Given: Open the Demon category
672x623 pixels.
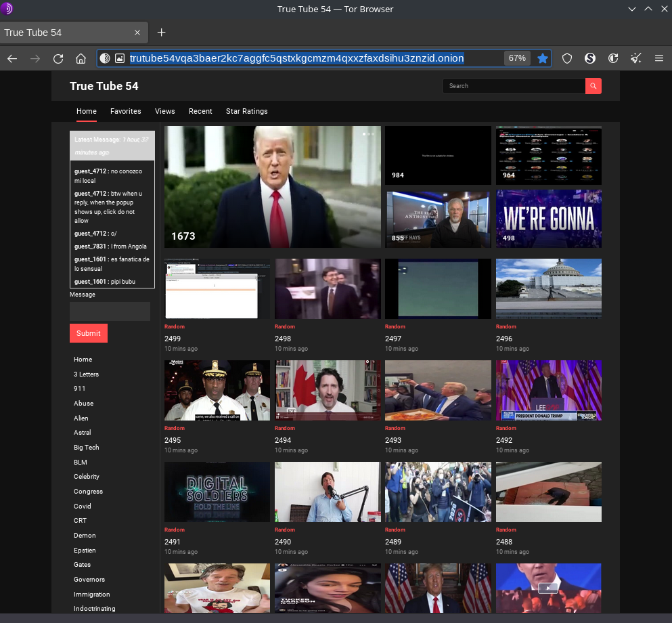Looking at the screenshot, I should 85,536.
